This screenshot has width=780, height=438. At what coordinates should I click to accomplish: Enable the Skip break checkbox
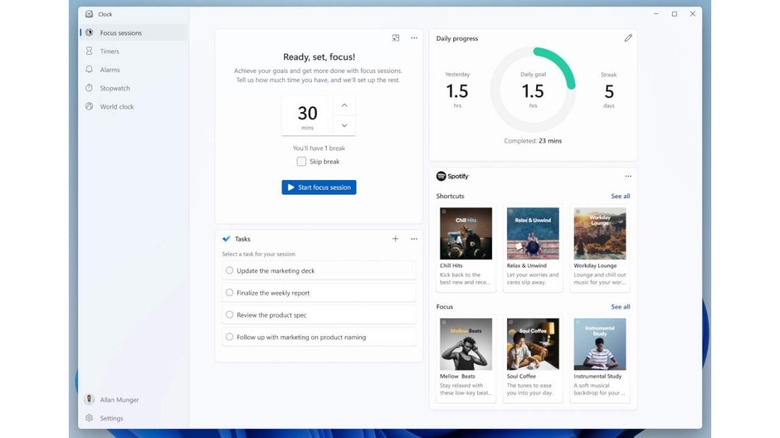pyautogui.click(x=301, y=161)
